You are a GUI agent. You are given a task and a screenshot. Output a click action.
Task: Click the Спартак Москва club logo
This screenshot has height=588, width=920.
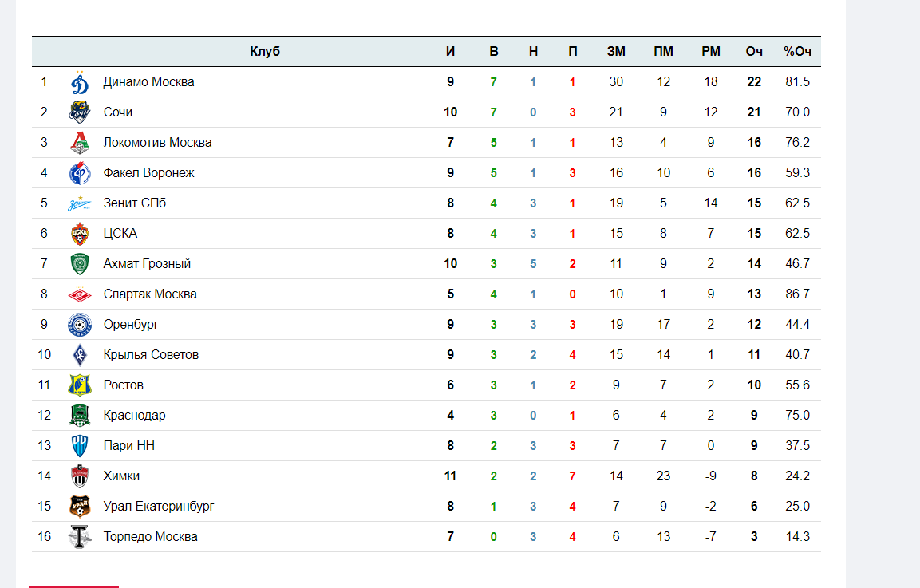point(80,294)
